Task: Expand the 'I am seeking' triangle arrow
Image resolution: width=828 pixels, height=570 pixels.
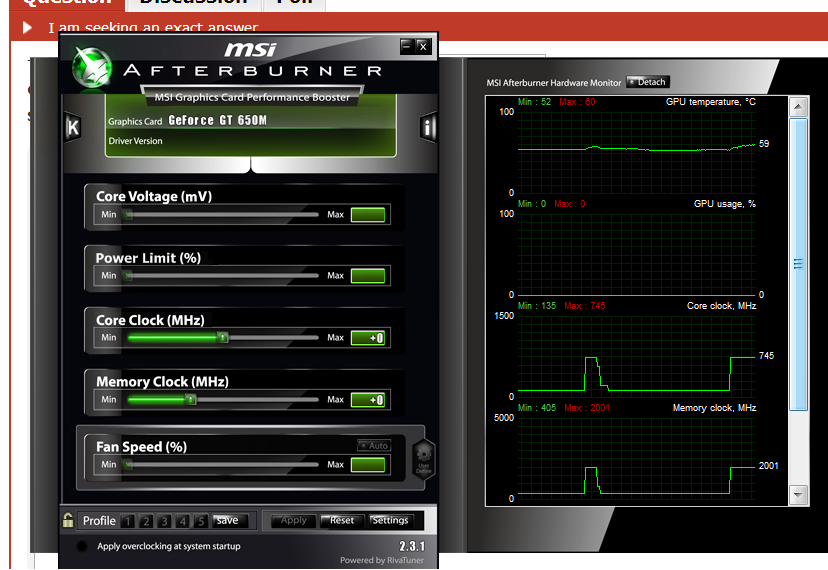Action: tap(27, 27)
